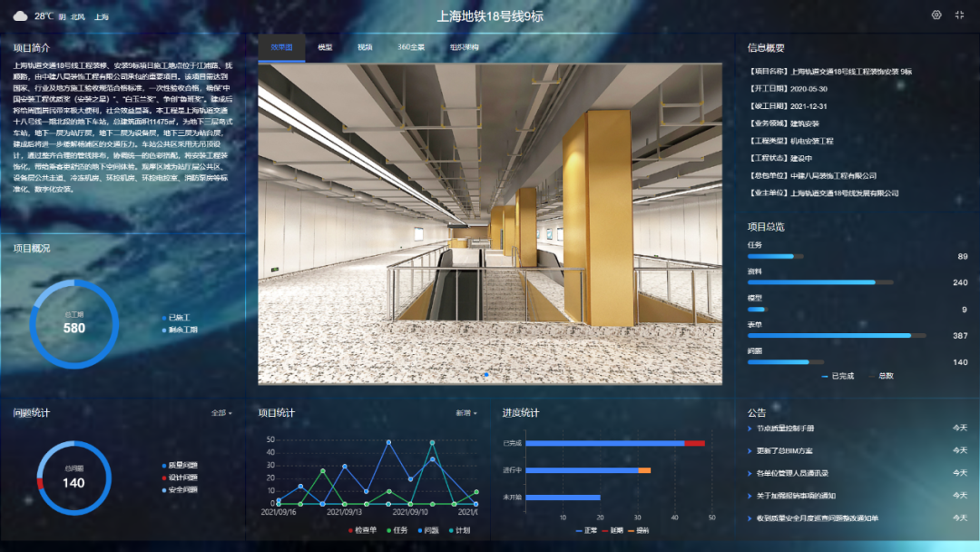Expand the 全部 dropdown in 问题统计

221,413
